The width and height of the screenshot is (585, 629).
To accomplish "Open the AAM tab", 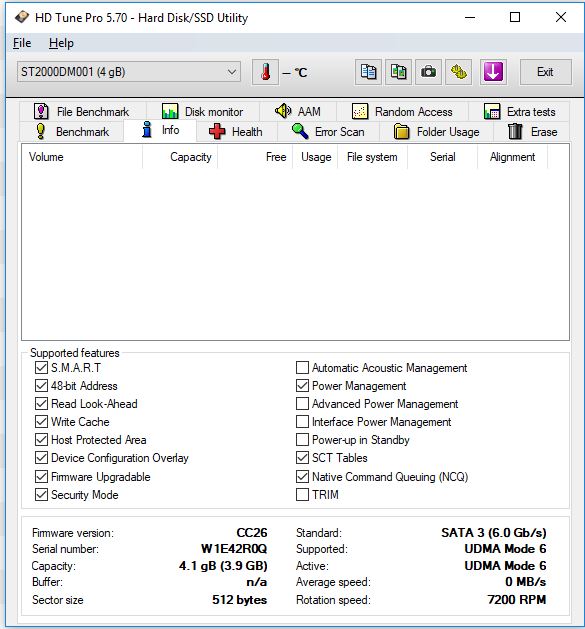I will 298,111.
